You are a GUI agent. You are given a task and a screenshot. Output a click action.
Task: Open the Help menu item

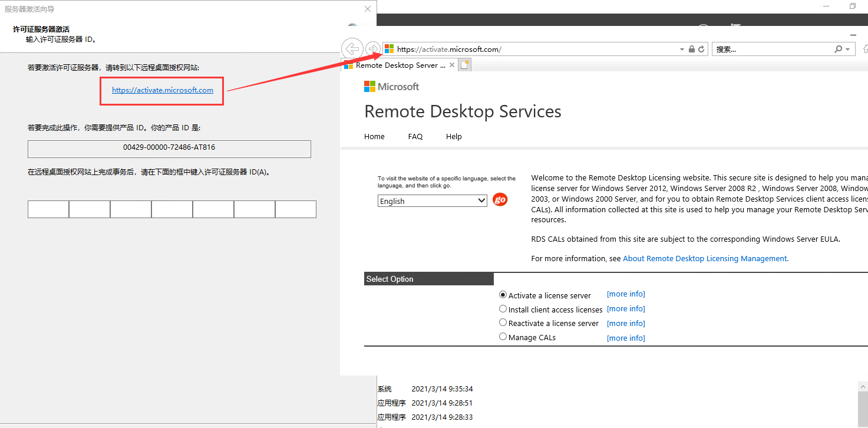click(454, 136)
